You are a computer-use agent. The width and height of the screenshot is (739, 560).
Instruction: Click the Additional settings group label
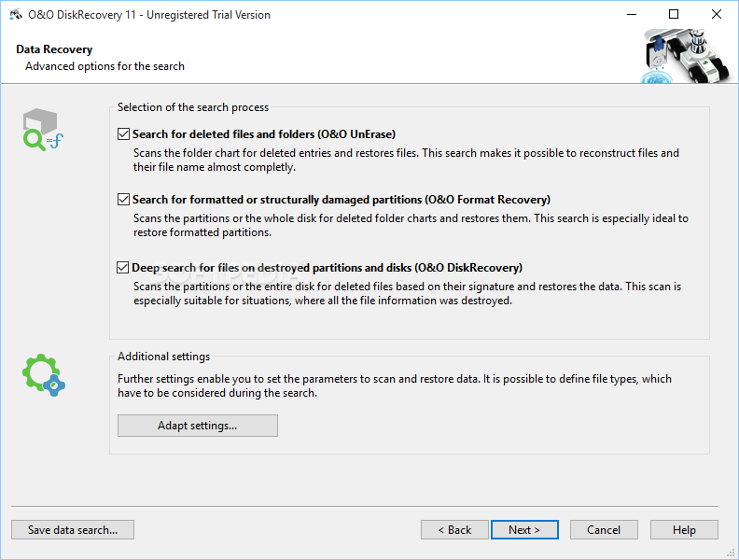click(x=163, y=357)
